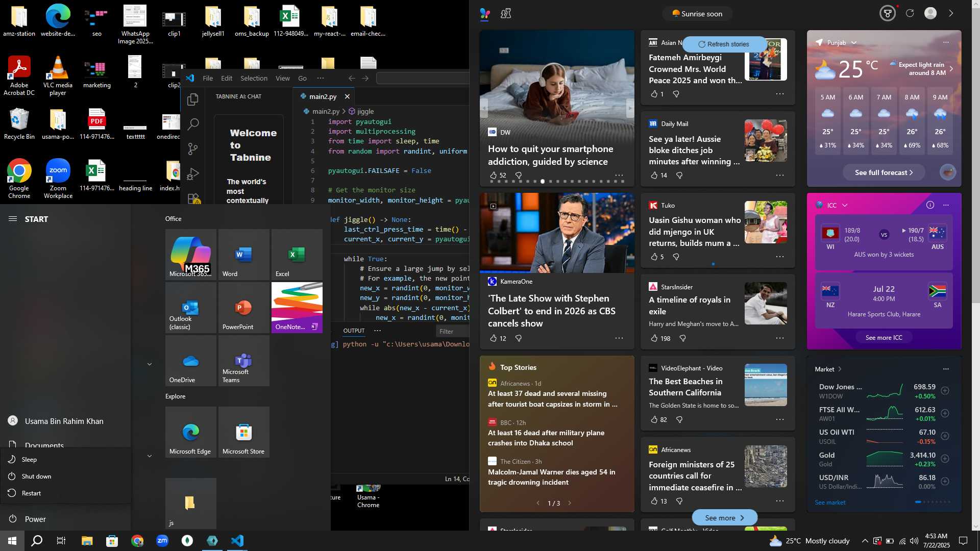
Task: Click Google Chrome icon on taskbar
Action: click(137, 541)
